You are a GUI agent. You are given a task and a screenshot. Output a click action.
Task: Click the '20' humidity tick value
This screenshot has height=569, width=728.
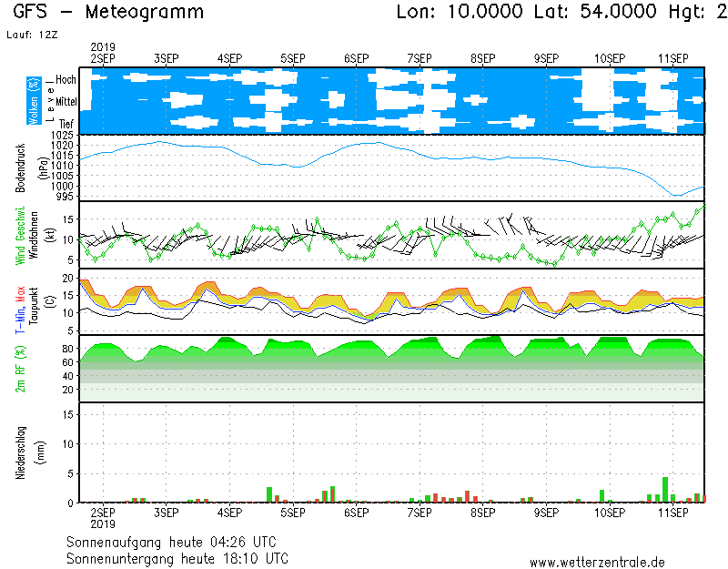click(x=67, y=390)
